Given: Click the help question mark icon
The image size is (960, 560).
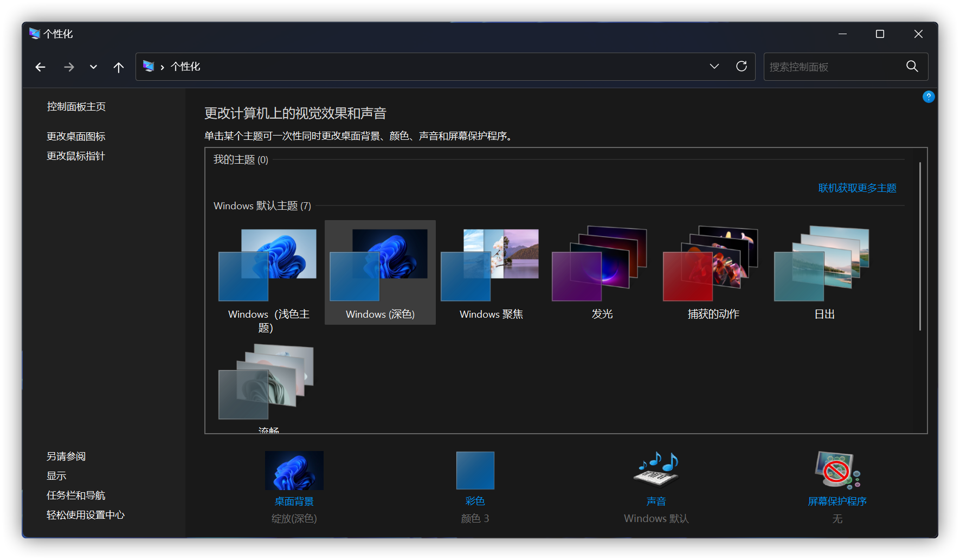Looking at the screenshot, I should (929, 96).
